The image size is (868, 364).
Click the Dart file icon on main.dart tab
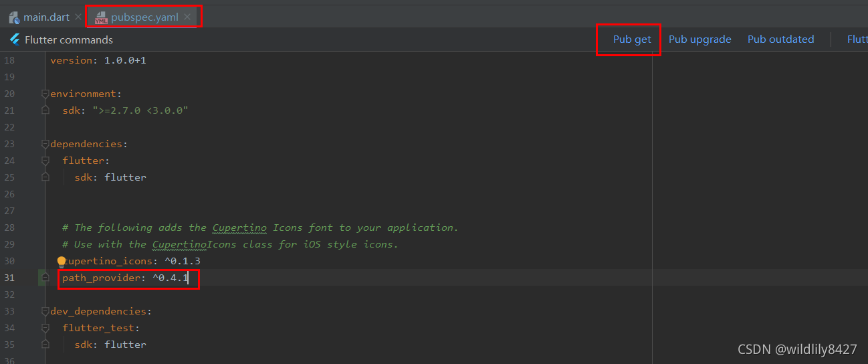coord(14,17)
